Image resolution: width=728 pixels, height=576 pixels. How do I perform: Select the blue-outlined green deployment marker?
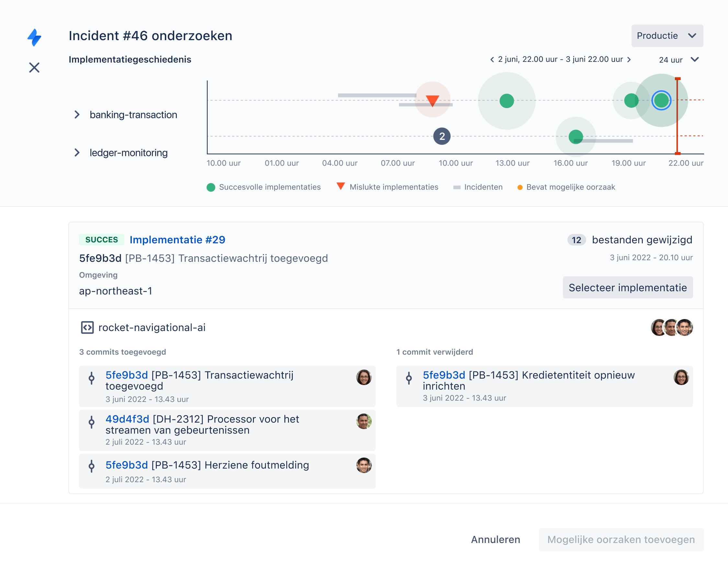coord(661,100)
